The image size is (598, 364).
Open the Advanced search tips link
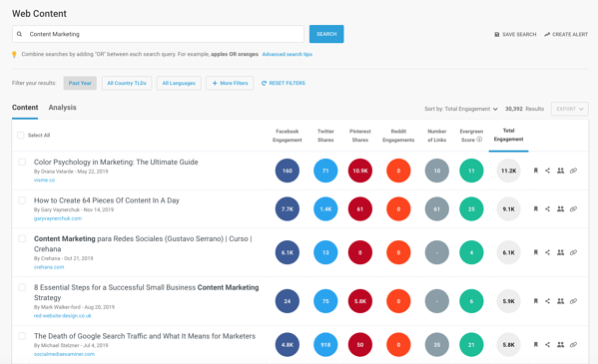pos(288,54)
